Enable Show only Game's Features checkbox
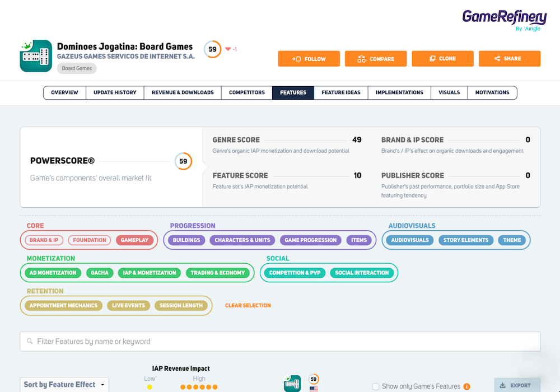560x392 pixels. coord(375,386)
